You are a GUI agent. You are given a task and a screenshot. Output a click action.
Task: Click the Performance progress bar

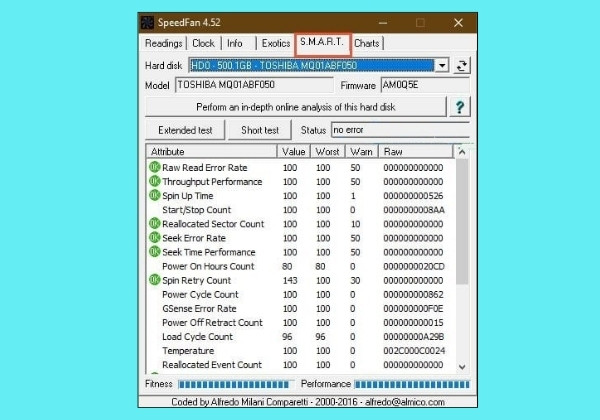click(412, 384)
